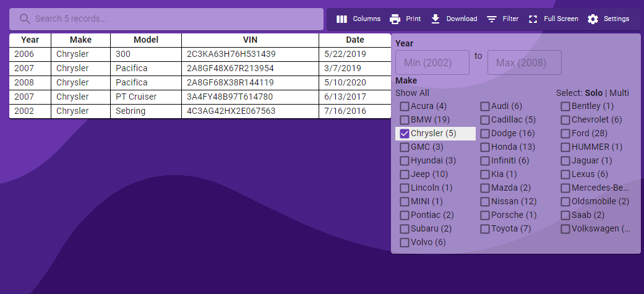Click the year 2002 cell
644x294 pixels.
30,111
